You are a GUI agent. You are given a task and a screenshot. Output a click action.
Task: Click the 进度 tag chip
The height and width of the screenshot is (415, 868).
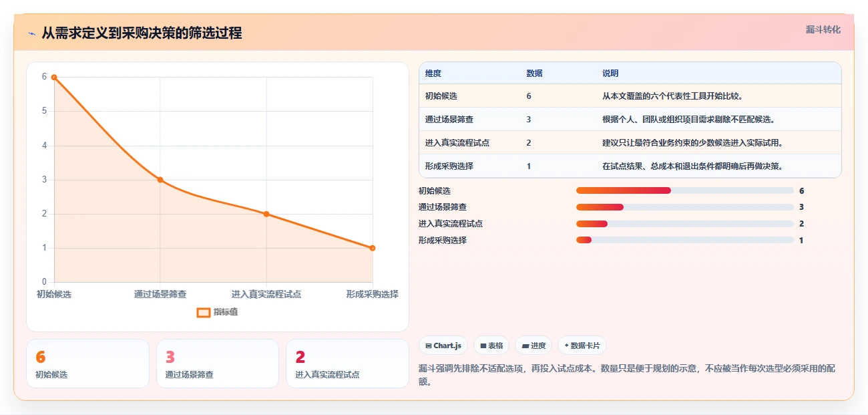tap(533, 345)
